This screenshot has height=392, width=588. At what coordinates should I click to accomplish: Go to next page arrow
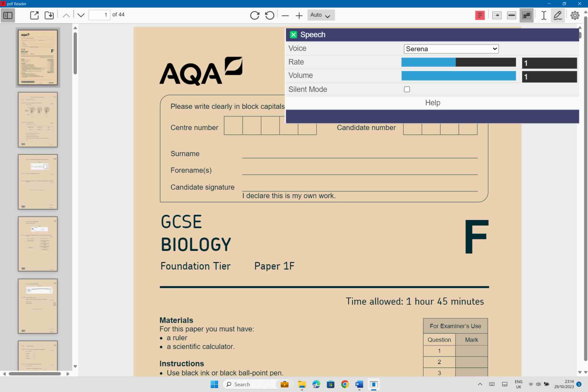point(81,15)
